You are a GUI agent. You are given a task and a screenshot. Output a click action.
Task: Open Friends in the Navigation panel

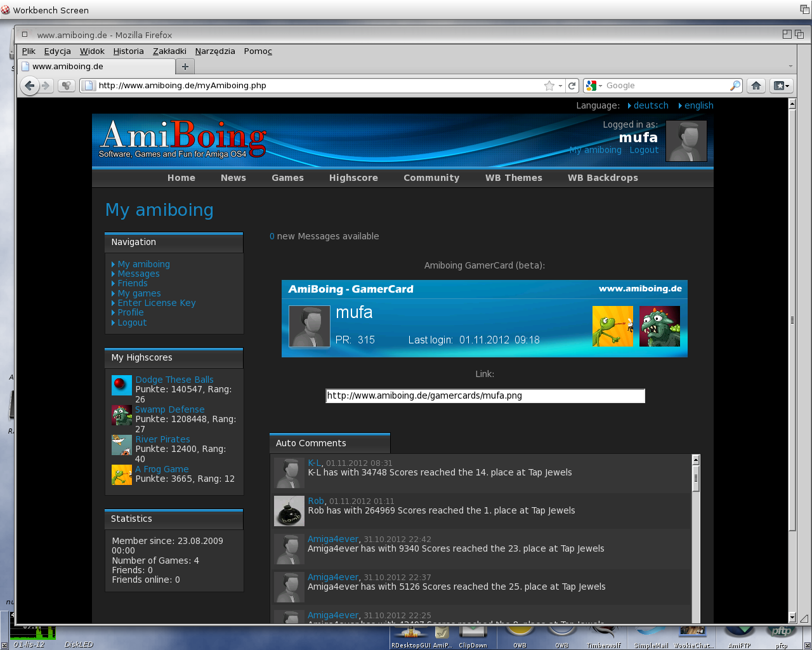click(x=132, y=283)
